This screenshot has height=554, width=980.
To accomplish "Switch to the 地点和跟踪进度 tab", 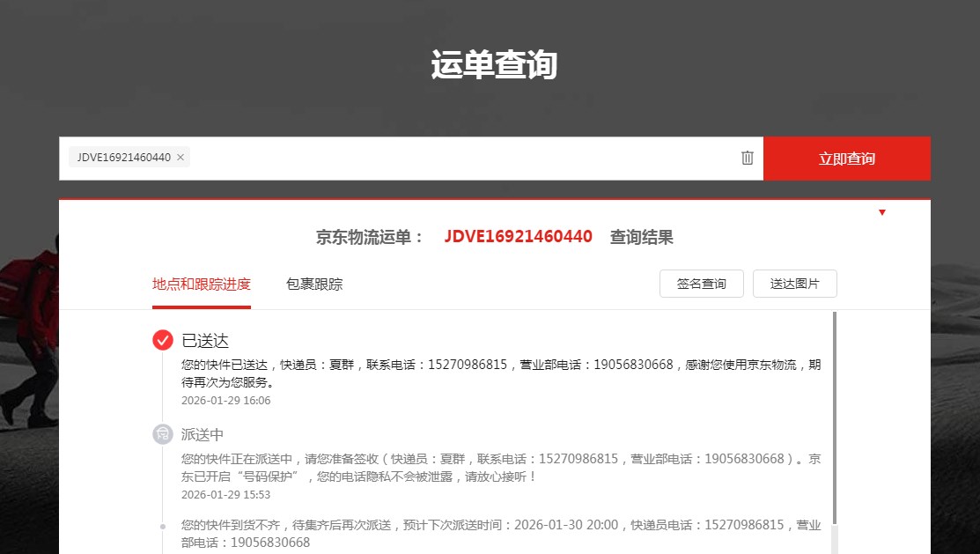I will tap(201, 284).
